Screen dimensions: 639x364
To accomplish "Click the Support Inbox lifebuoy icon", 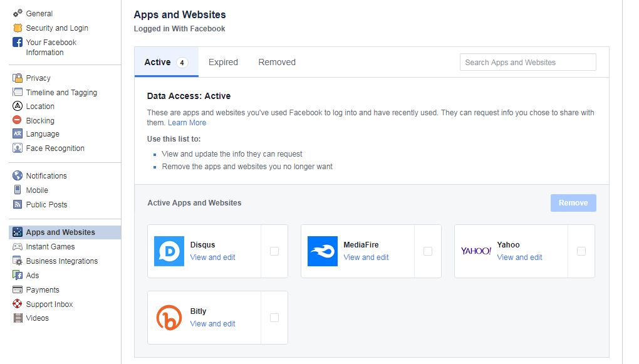I will point(18,304).
